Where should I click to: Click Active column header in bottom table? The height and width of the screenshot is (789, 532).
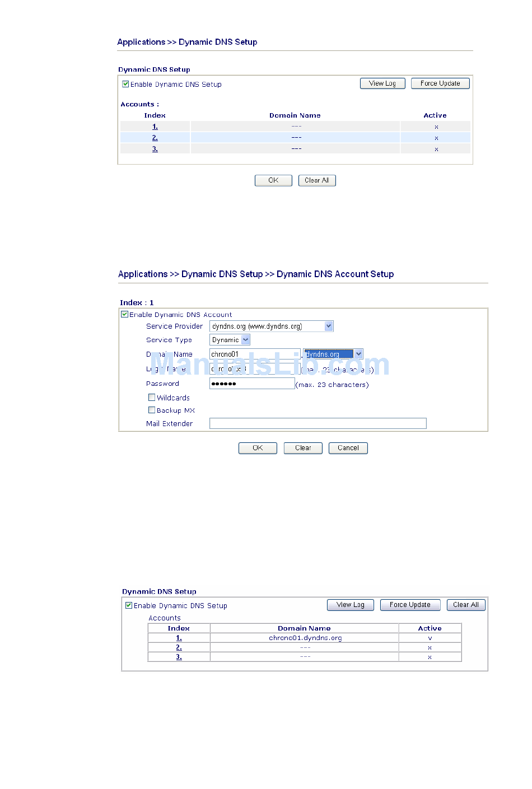(430, 628)
